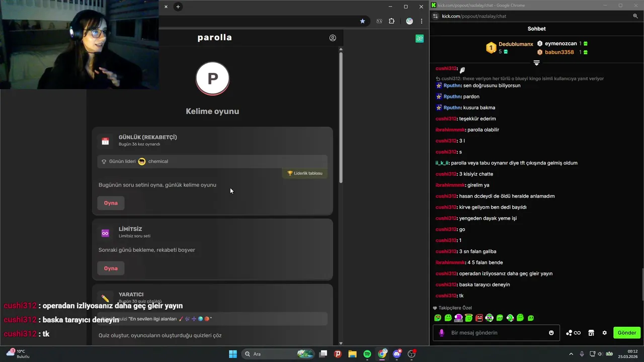Click the GÜNLÜK calendar icon
The image size is (644, 362).
coord(105,141)
